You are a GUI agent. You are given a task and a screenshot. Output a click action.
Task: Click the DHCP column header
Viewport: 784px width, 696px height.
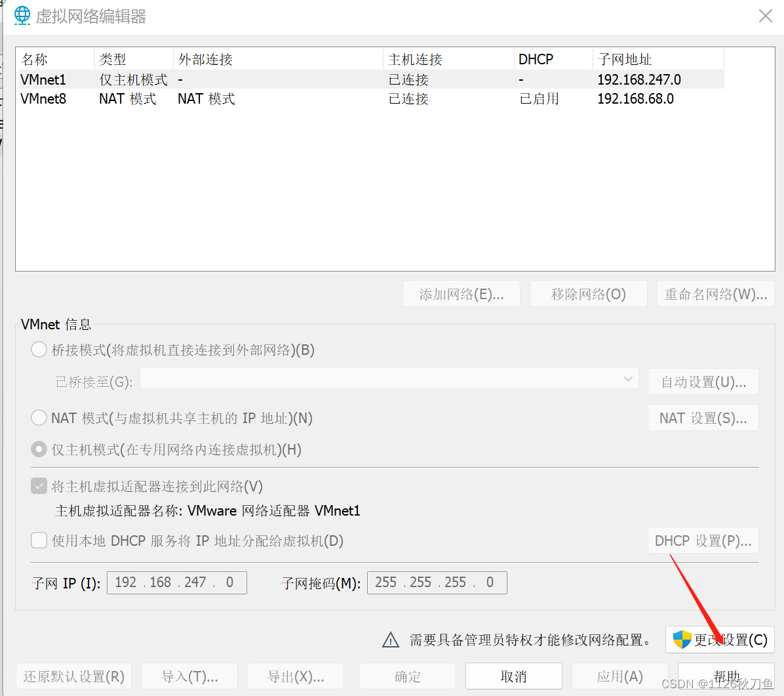[553, 59]
